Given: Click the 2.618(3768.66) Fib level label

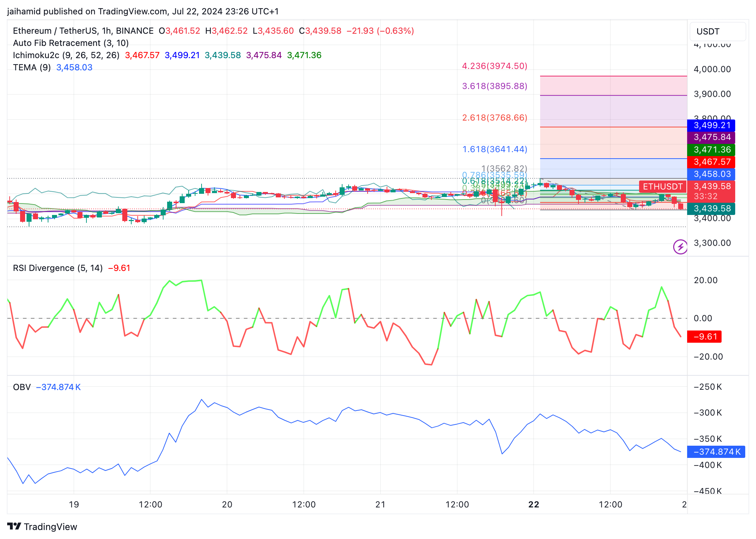Looking at the screenshot, I should point(495,118).
